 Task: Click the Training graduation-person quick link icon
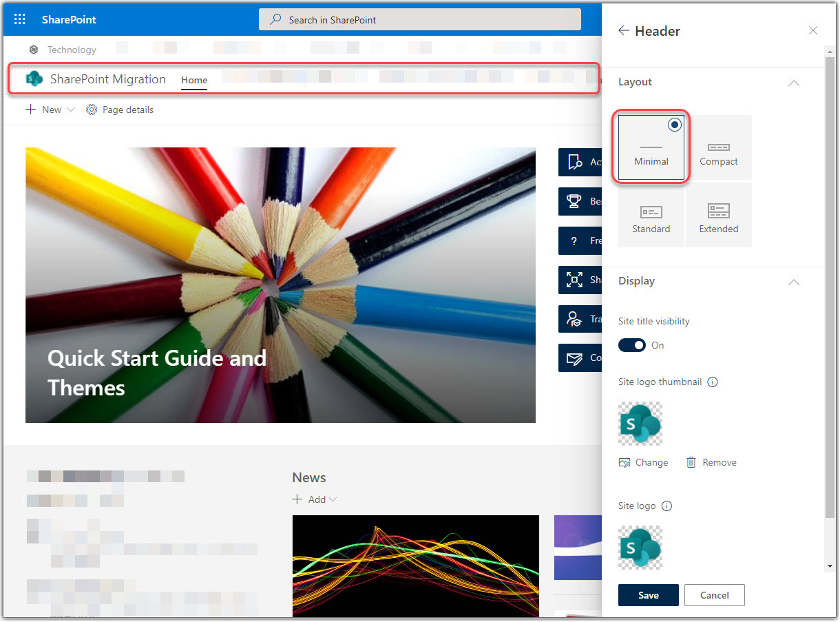coord(576,319)
